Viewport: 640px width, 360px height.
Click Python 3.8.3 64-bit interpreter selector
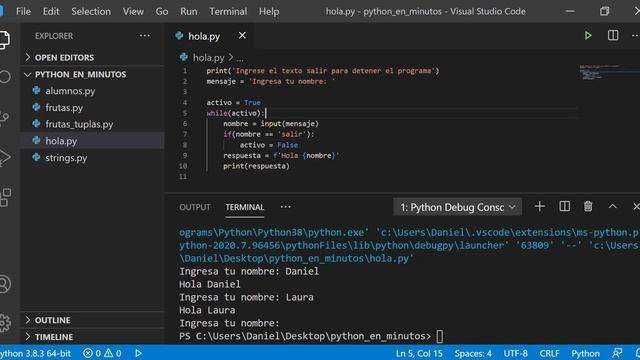coord(36,353)
